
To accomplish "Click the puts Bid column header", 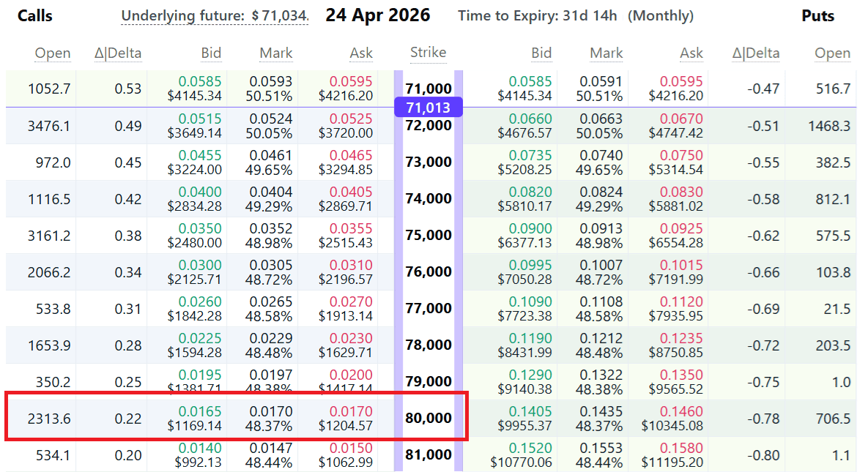I will (541, 53).
